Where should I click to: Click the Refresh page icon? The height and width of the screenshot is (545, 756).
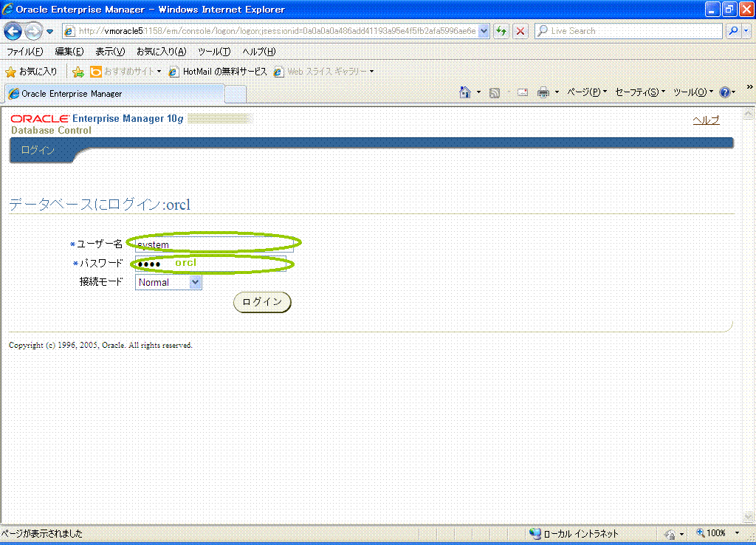[x=501, y=31]
